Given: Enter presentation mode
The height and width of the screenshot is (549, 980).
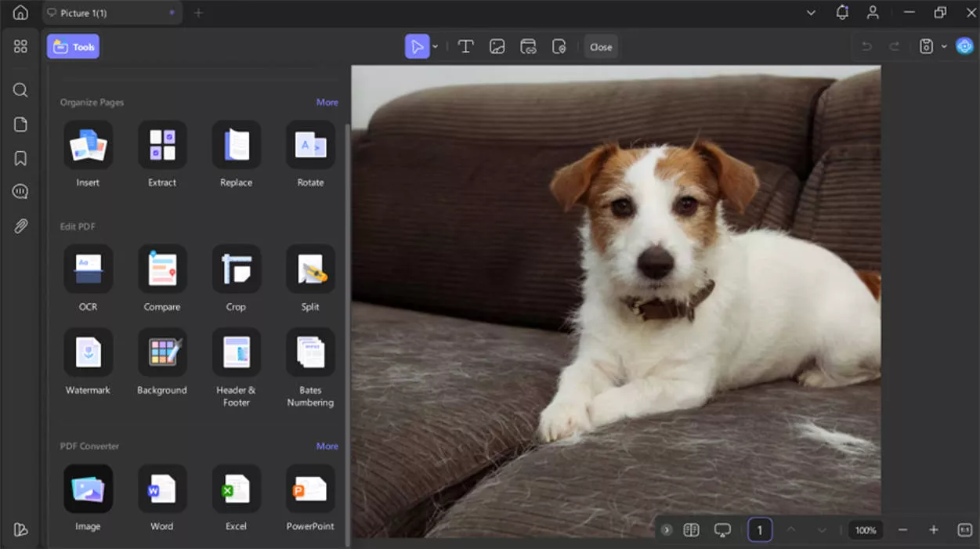Looking at the screenshot, I should point(722,529).
